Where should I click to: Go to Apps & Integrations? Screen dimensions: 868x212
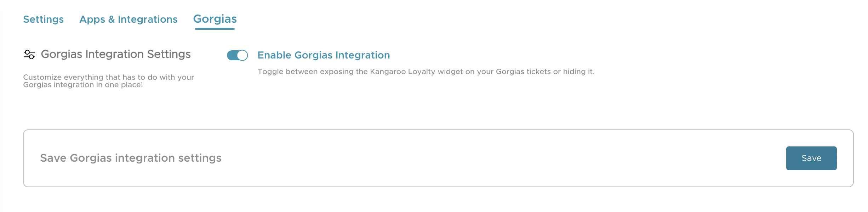(x=129, y=19)
